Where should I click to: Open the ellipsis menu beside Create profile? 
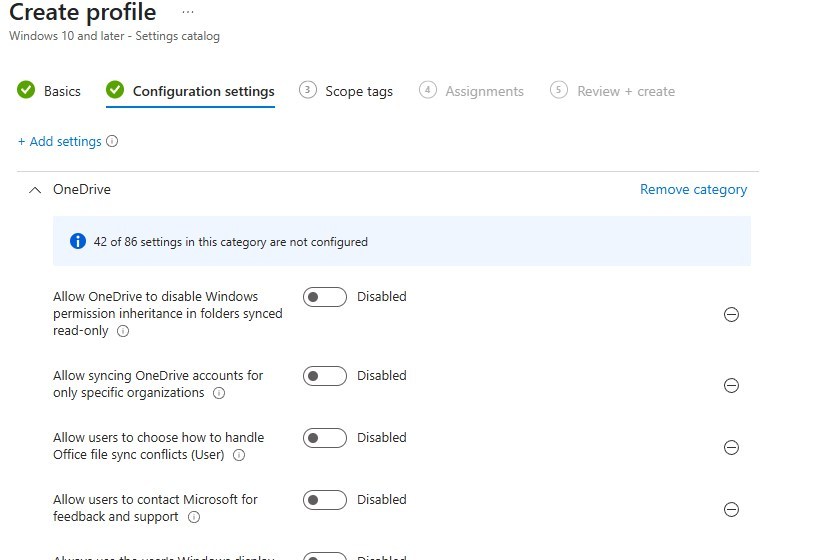(x=188, y=11)
